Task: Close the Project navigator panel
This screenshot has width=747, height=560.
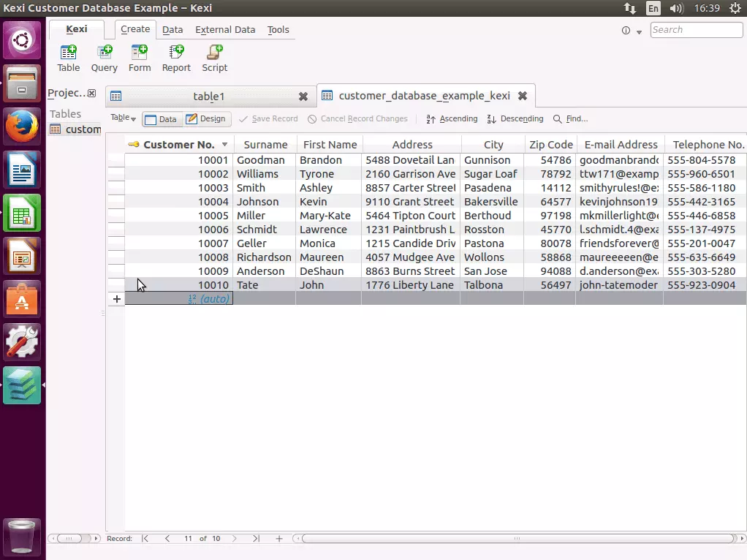Action: pyautogui.click(x=92, y=94)
